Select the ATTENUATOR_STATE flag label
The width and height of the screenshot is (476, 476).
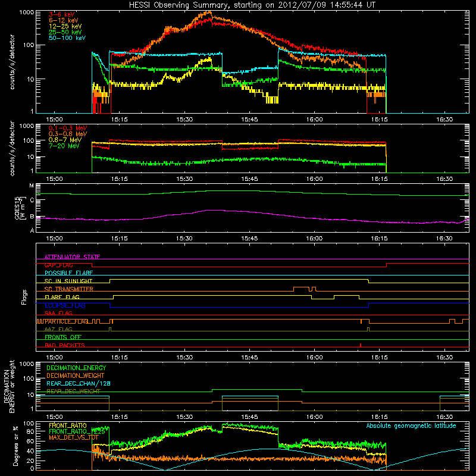tap(72, 257)
